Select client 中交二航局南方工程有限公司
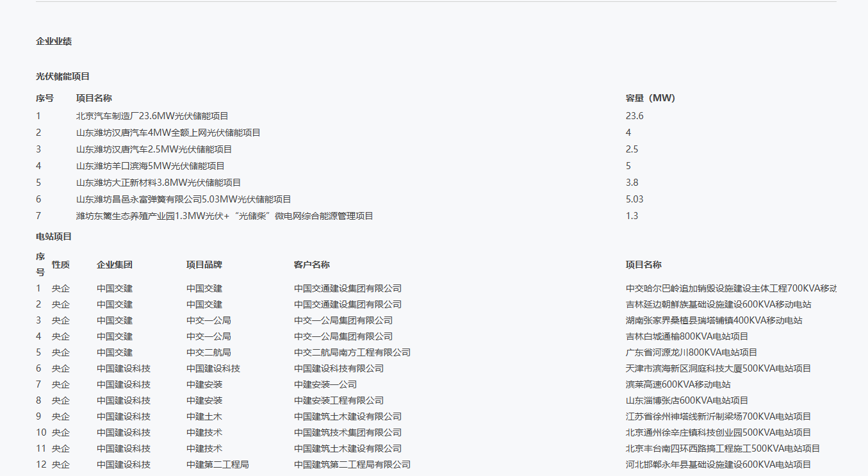This screenshot has width=868, height=476. [x=352, y=352]
